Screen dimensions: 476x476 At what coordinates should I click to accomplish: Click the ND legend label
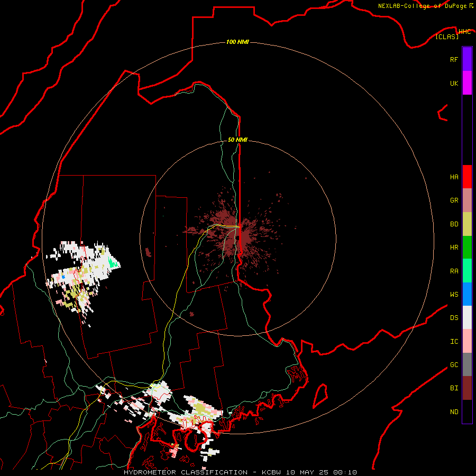click(454, 412)
